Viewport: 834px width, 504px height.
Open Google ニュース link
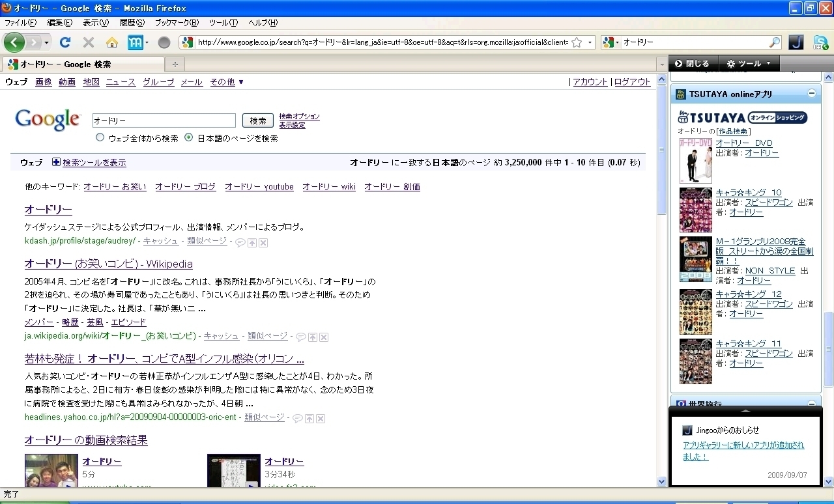(121, 82)
